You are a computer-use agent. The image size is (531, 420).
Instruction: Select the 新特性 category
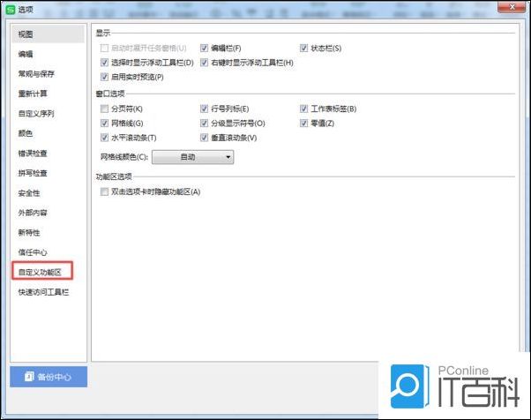click(x=29, y=233)
